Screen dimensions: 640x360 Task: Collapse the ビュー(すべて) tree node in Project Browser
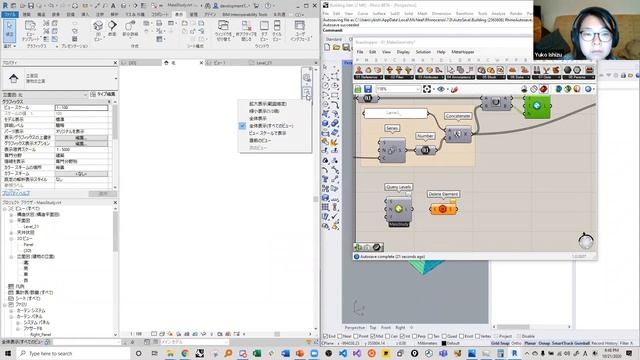5,209
